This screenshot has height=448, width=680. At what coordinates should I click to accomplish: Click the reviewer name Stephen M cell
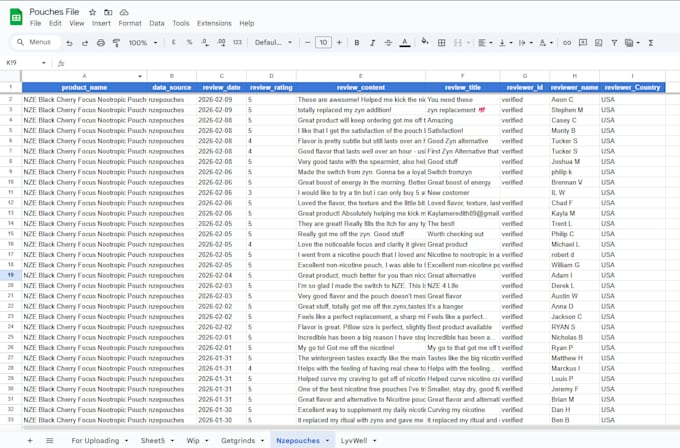pos(574,110)
